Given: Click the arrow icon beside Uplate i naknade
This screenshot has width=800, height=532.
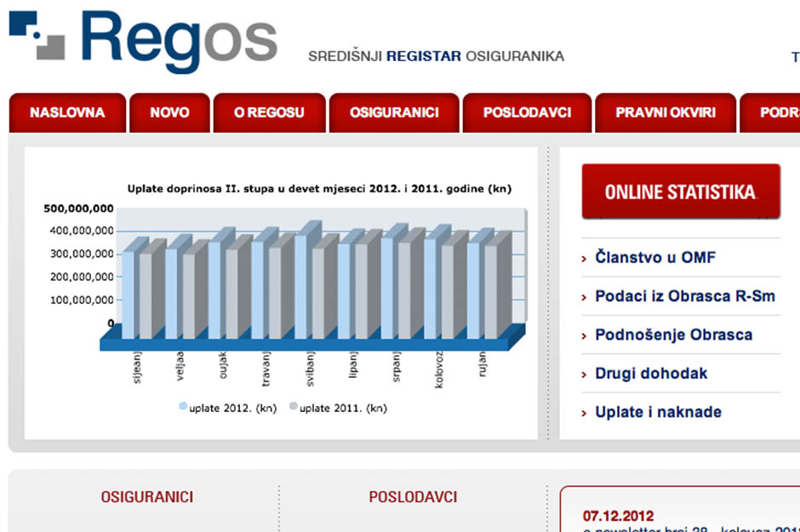Looking at the screenshot, I should [585, 414].
